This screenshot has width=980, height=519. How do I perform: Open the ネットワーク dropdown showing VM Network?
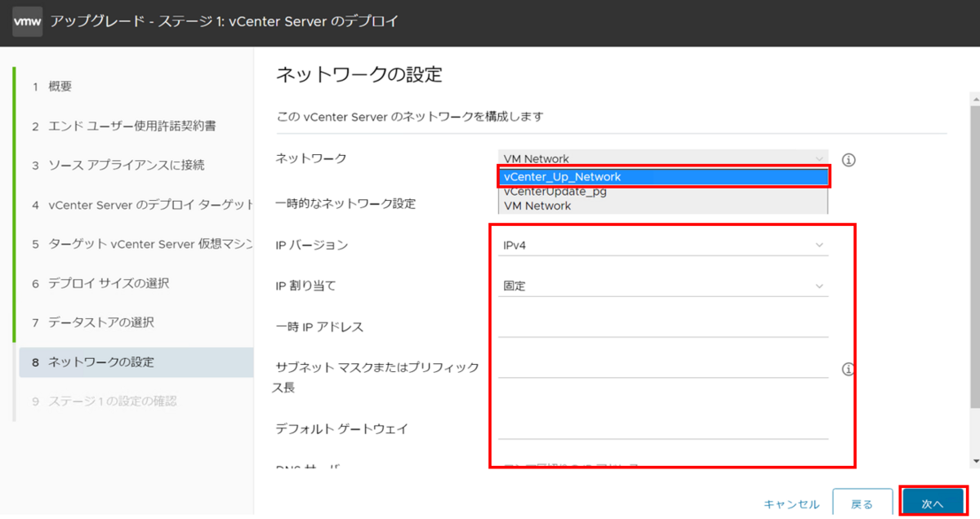click(663, 158)
